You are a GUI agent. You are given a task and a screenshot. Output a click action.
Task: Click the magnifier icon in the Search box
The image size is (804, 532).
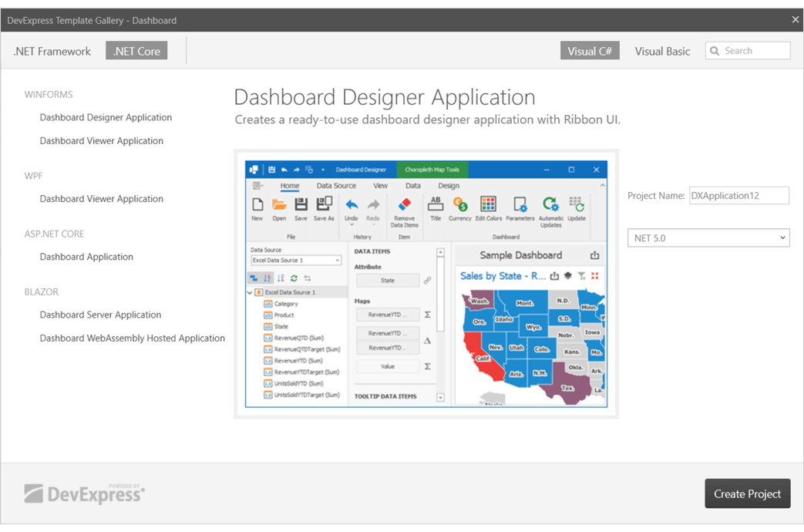click(715, 51)
